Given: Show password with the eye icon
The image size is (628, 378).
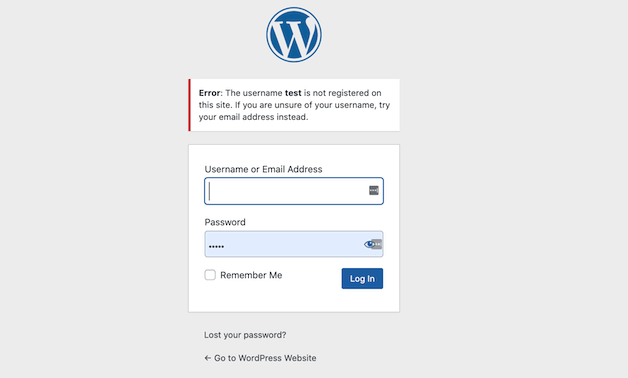Looking at the screenshot, I should click(x=369, y=244).
